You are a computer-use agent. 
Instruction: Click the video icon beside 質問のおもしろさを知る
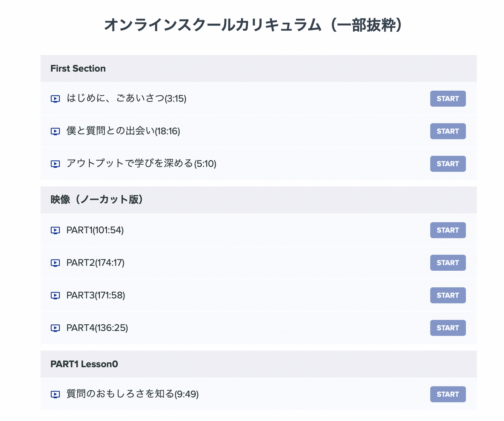pos(55,394)
